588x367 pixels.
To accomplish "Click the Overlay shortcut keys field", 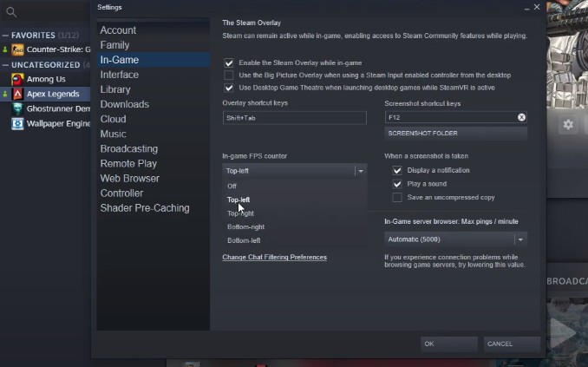I will [294, 118].
